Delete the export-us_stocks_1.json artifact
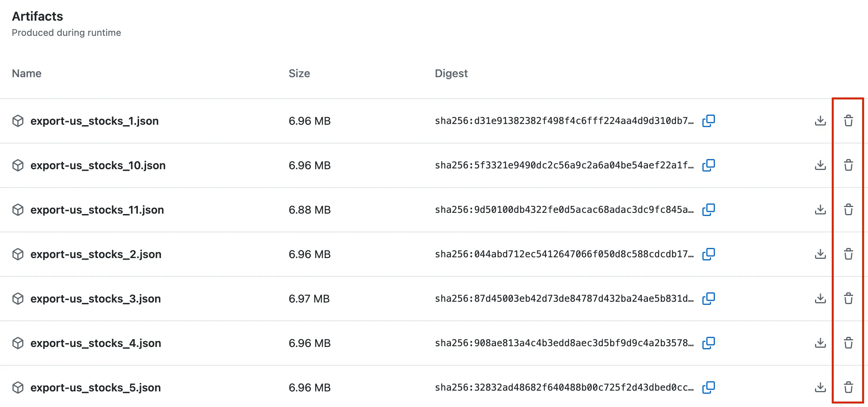Image resolution: width=868 pixels, height=407 pixels. (x=848, y=121)
